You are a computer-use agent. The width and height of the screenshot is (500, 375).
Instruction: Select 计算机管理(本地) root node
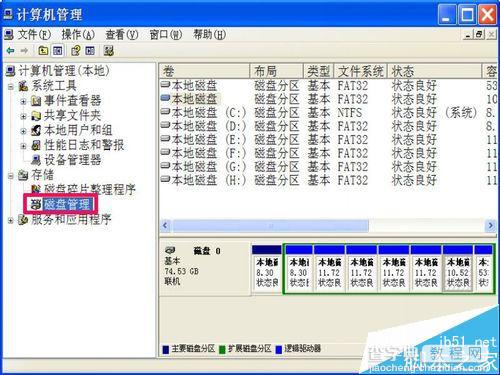tap(64, 71)
